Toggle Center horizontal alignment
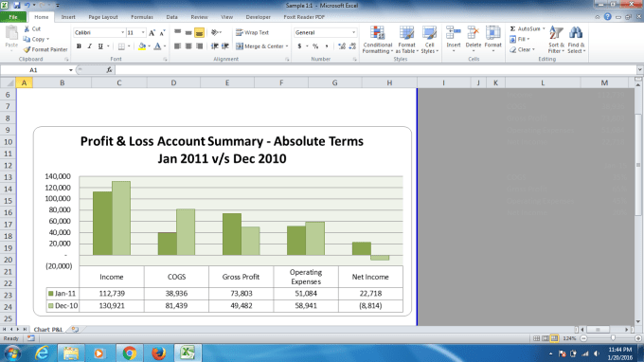Screen dimensions: 644x362 (x=188, y=46)
